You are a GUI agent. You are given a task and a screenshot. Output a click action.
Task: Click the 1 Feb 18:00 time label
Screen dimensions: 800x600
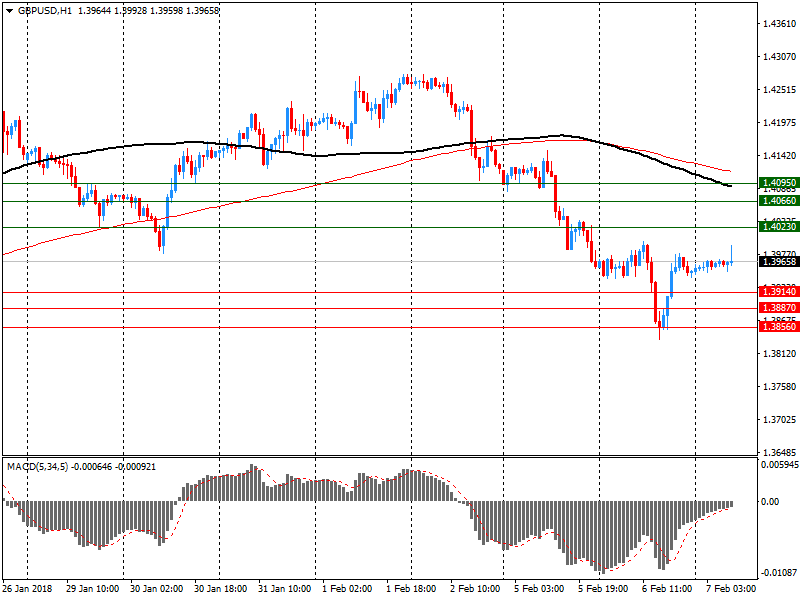pyautogui.click(x=411, y=589)
